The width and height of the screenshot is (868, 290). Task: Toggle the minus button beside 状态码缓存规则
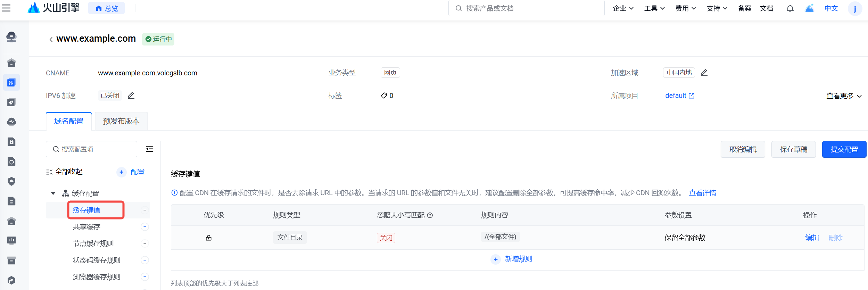point(145,260)
